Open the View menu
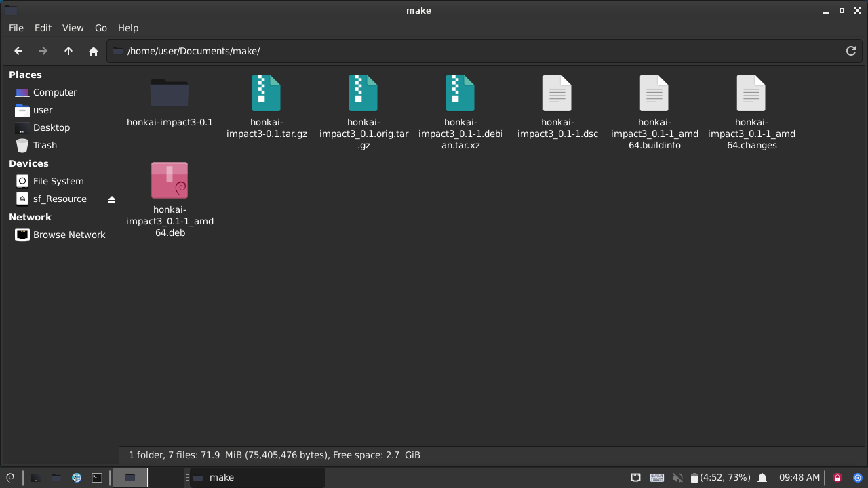 point(73,28)
